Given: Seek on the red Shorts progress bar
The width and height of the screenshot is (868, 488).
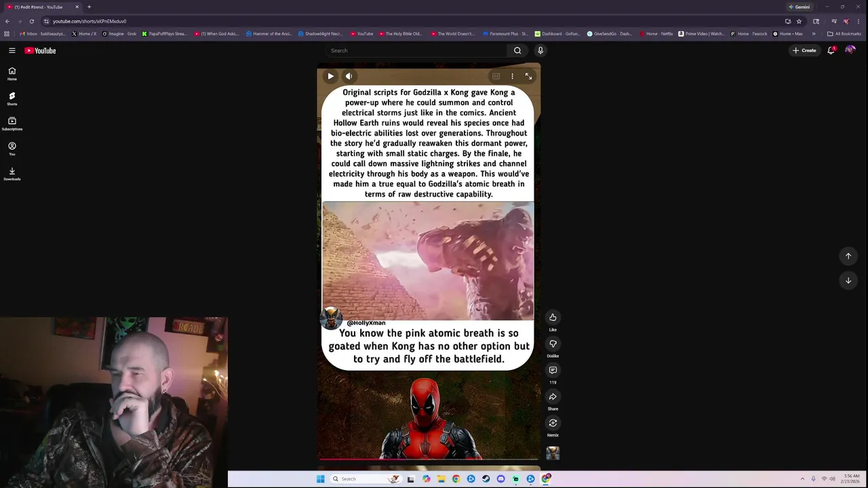Looking at the screenshot, I should click(x=429, y=460).
